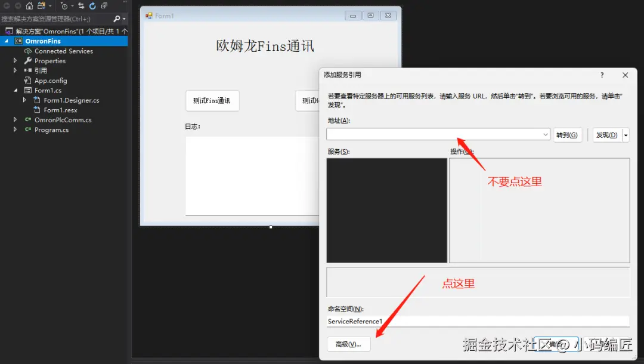The height and width of the screenshot is (364, 644).
Task: Close the 添加服务引用 dialog
Action: point(625,75)
